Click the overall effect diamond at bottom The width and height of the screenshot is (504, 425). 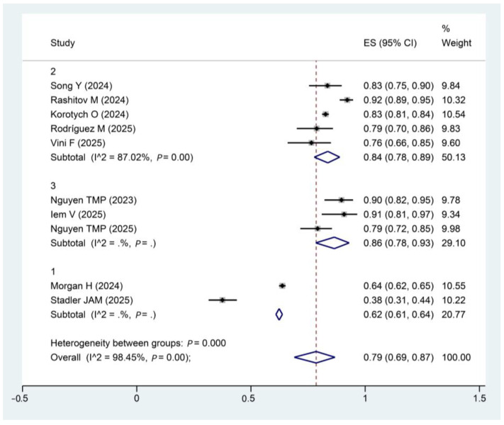[x=315, y=357]
